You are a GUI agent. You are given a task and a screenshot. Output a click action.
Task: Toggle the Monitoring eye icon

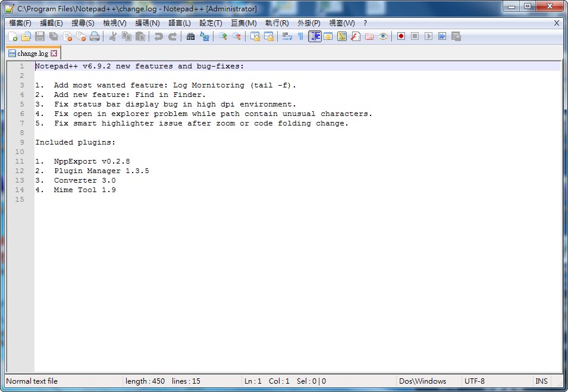click(x=383, y=36)
